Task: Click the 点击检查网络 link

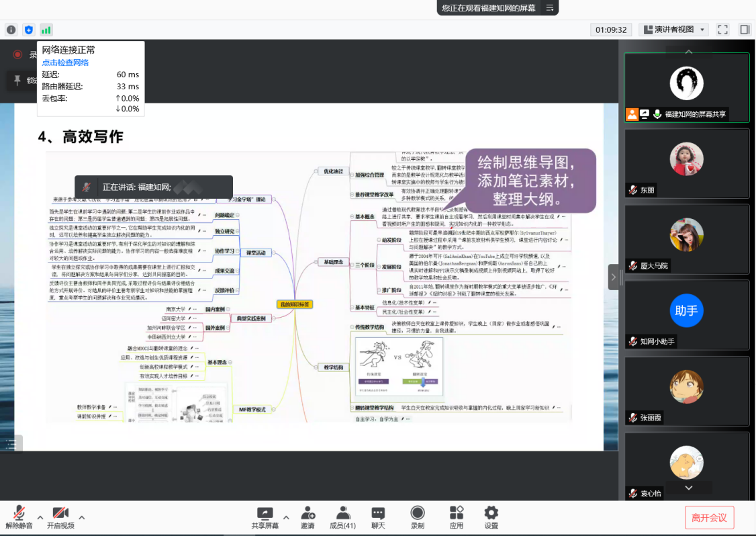Action: 65,62
